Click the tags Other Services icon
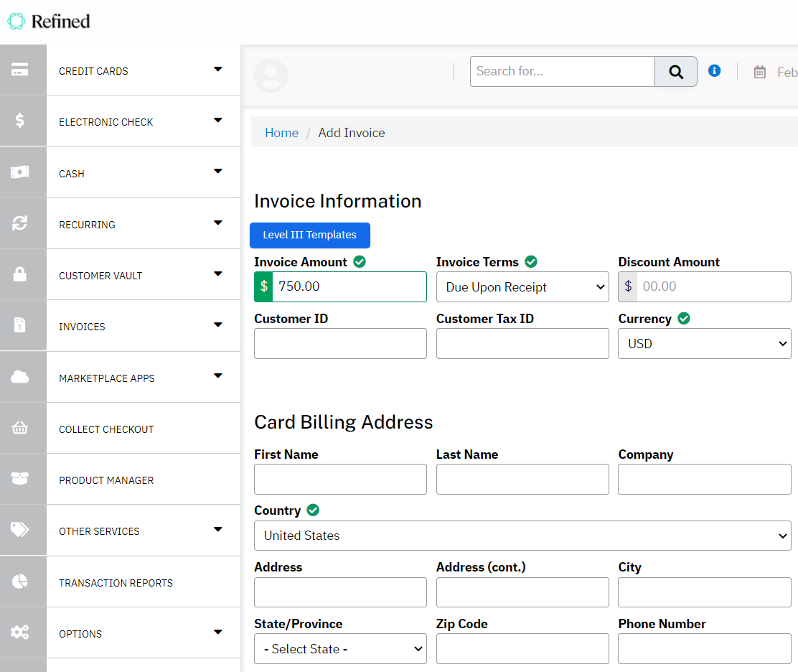This screenshot has height=672, width=798. (20, 529)
